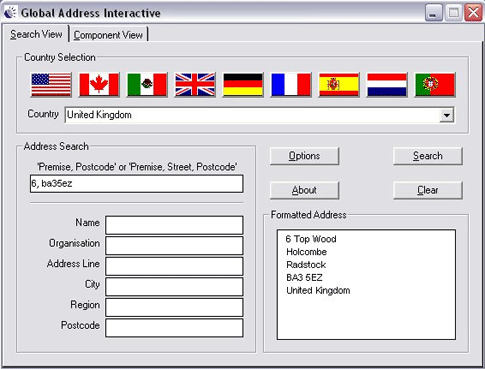
Task: Click the Options button
Action: [304, 156]
